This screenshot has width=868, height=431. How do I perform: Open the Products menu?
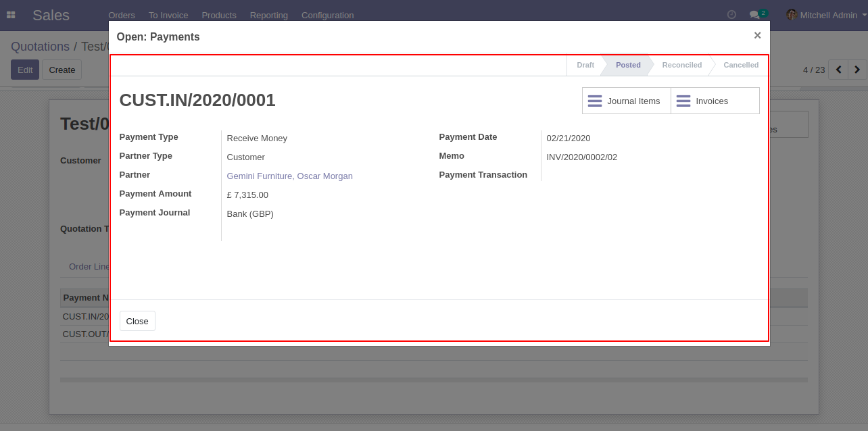click(219, 15)
